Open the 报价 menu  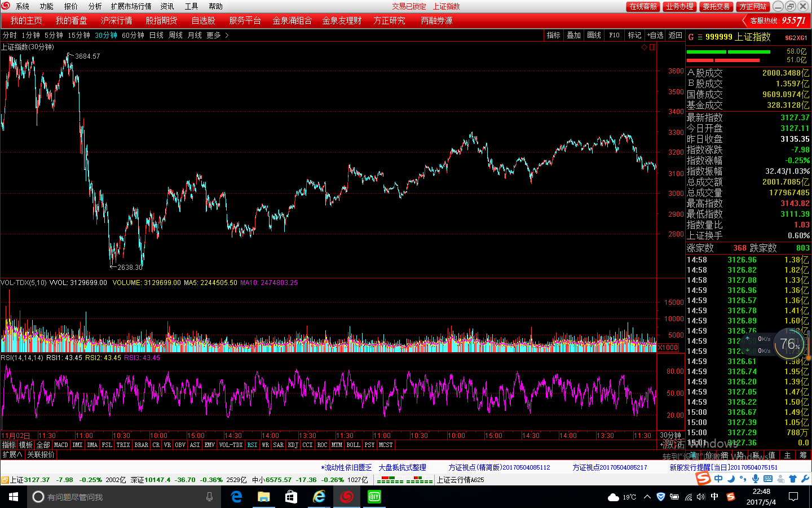pyautogui.click(x=70, y=6)
